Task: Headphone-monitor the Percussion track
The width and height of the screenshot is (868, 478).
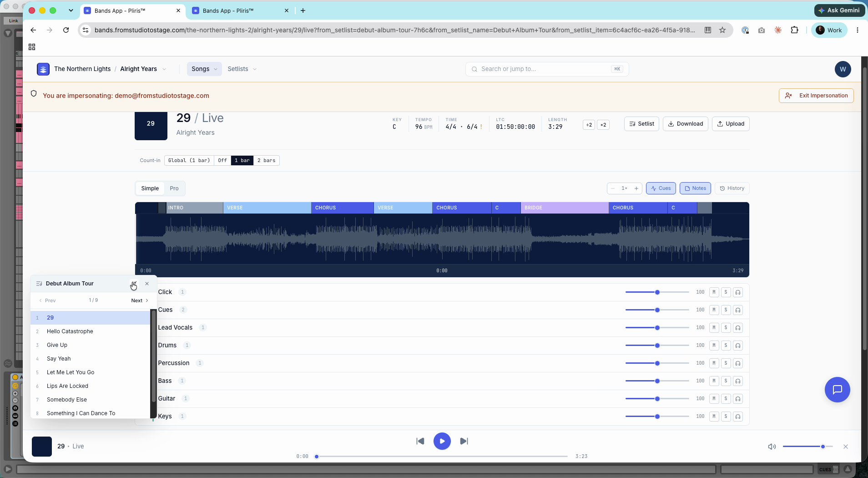Action: 738,363
